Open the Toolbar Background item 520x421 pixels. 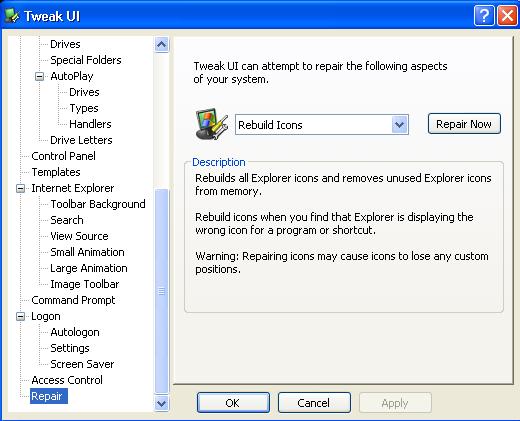click(98, 204)
